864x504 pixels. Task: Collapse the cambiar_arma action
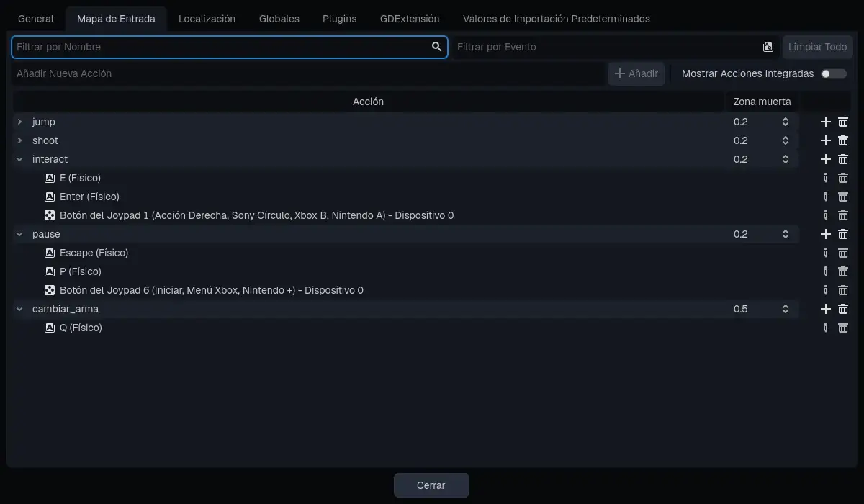pos(20,309)
